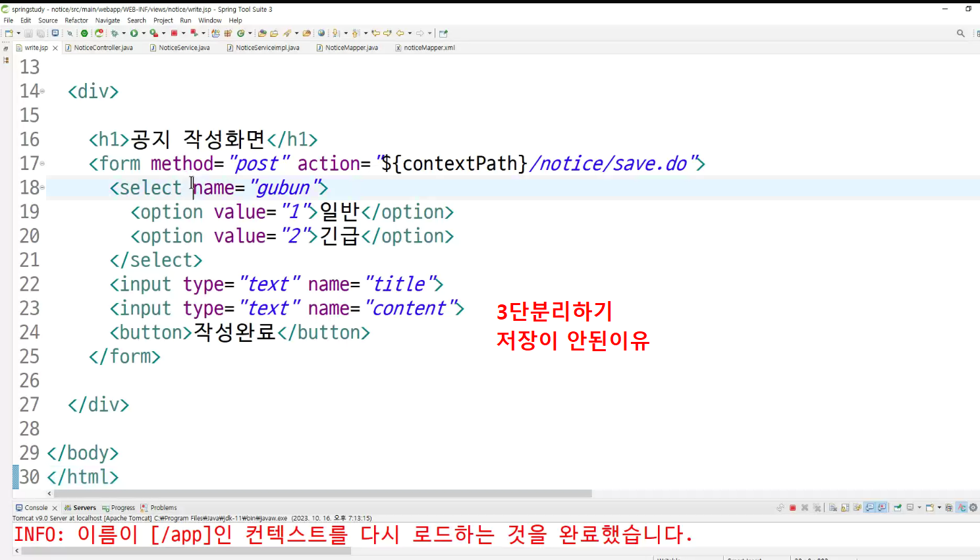Toggle Pin Console icon
980x560 pixels.
pyautogui.click(x=898, y=507)
